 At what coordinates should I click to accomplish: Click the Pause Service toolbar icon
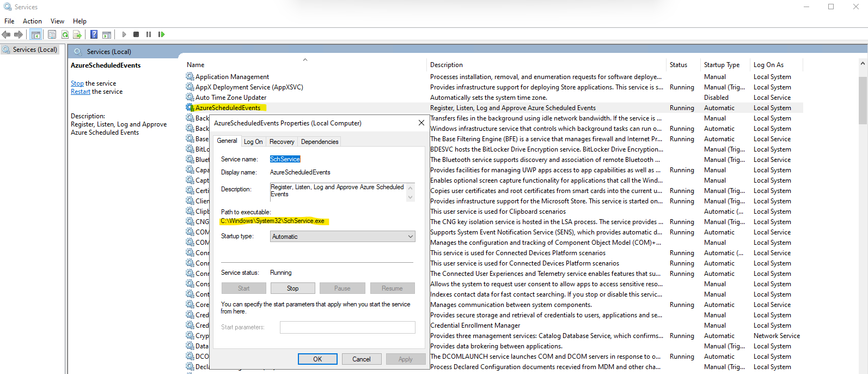149,34
